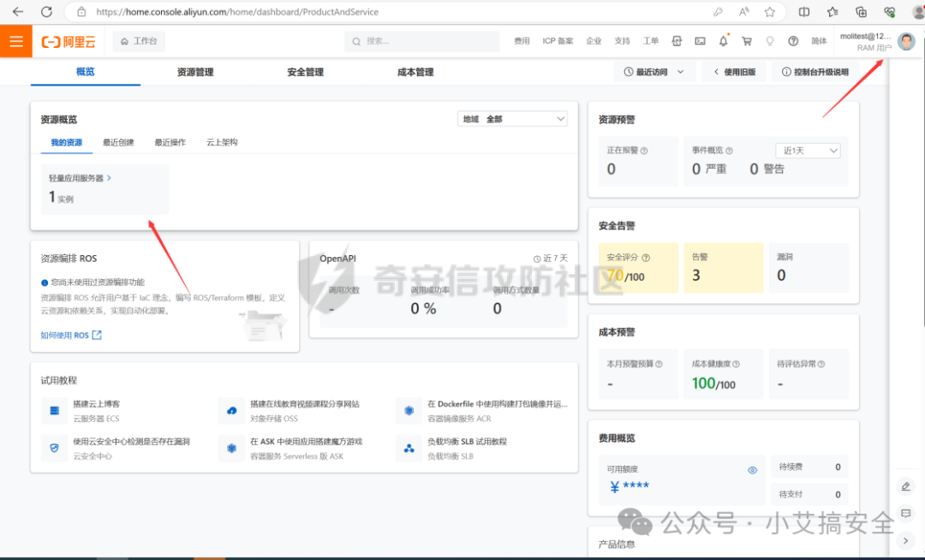Viewport: 925px width, 560px height.
Task: Open the Cloud Shell terminal icon
Action: 701,41
